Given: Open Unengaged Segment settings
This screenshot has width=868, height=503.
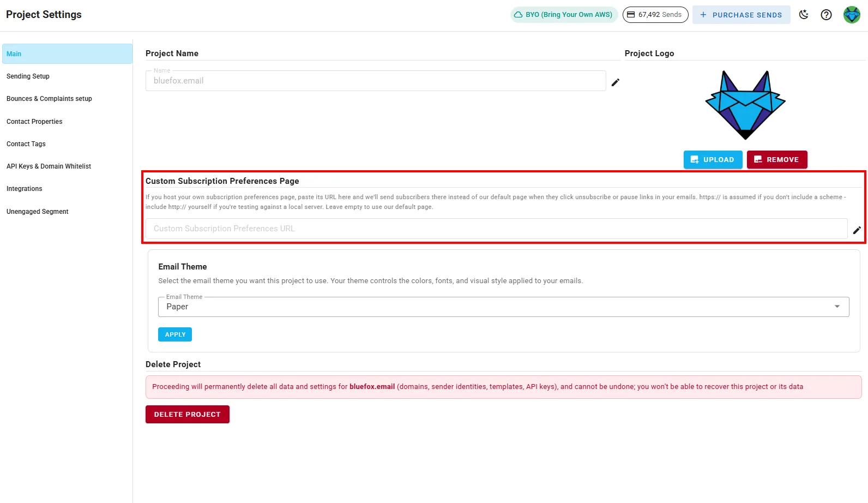Looking at the screenshot, I should click(x=67, y=212).
